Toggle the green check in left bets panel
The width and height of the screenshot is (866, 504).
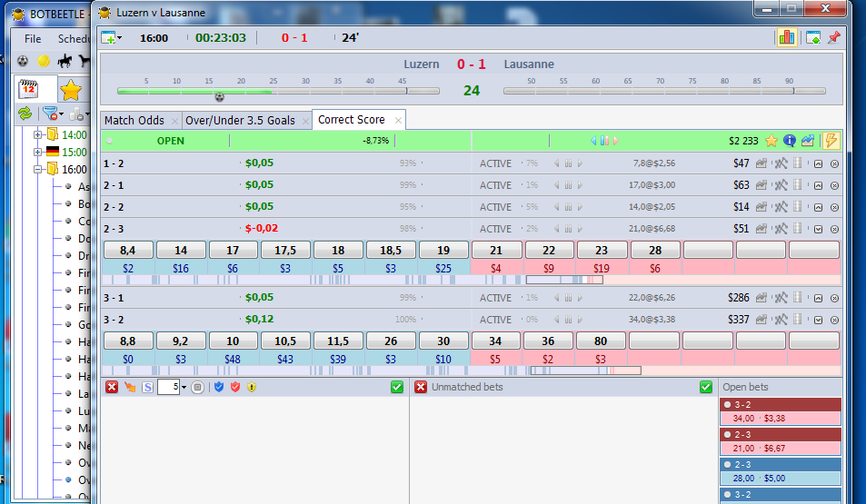(x=396, y=387)
